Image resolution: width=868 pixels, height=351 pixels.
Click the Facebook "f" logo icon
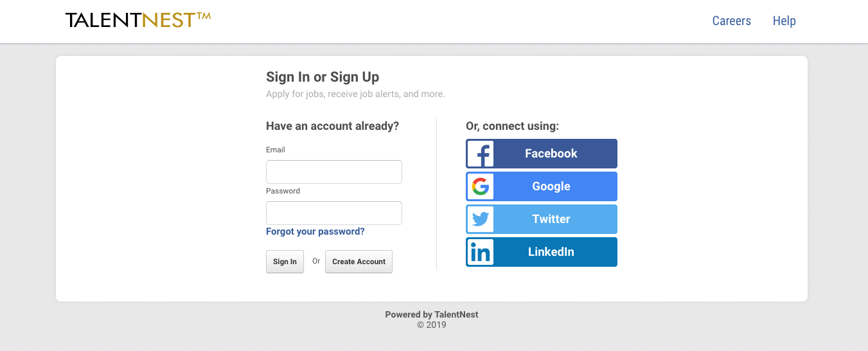point(481,154)
